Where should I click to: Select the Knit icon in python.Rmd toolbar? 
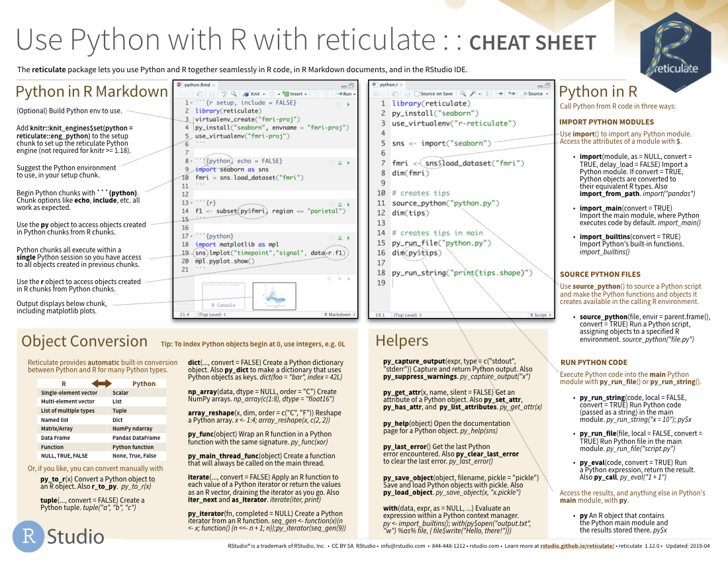(x=249, y=93)
